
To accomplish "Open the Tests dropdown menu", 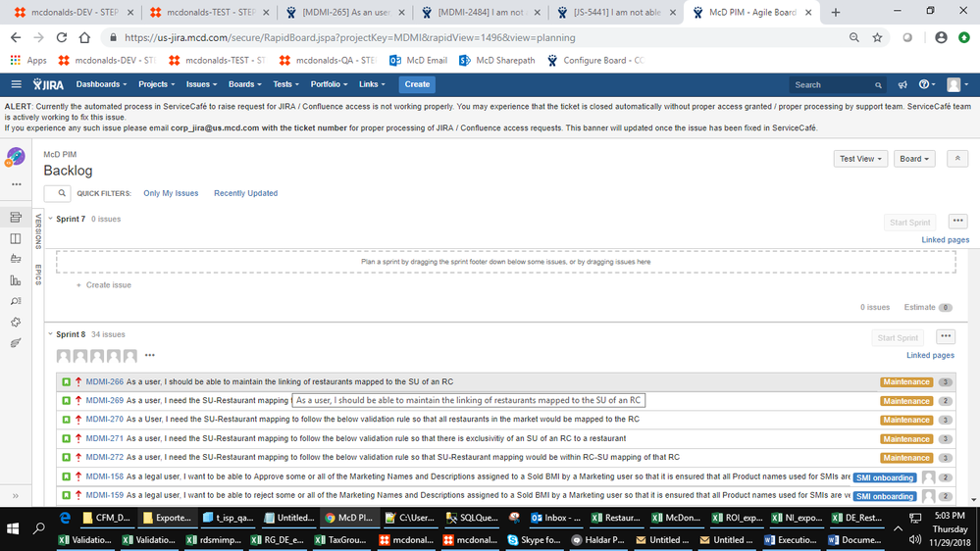I will tap(285, 84).
